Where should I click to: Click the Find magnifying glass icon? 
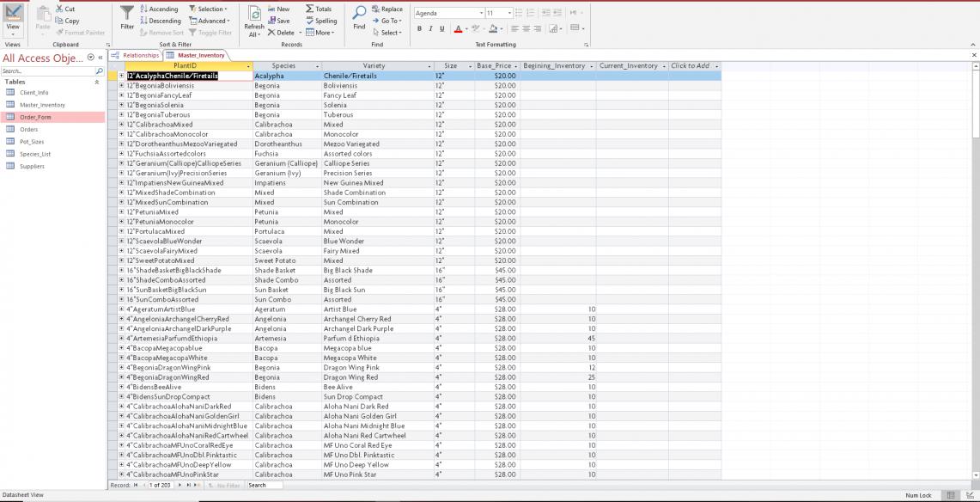(x=359, y=16)
